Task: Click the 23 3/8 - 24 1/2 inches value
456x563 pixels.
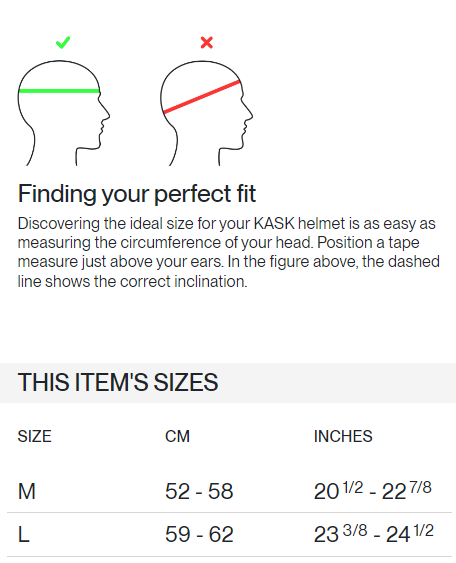Action: (x=374, y=534)
